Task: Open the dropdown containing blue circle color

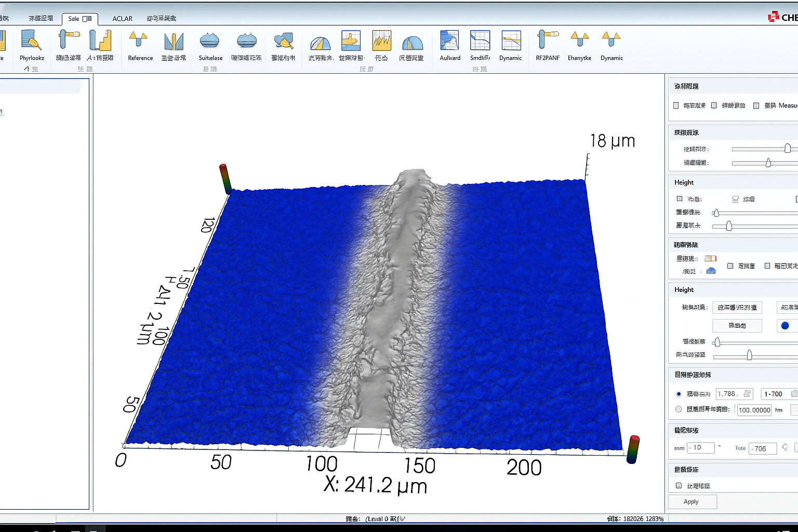Action: [787, 326]
